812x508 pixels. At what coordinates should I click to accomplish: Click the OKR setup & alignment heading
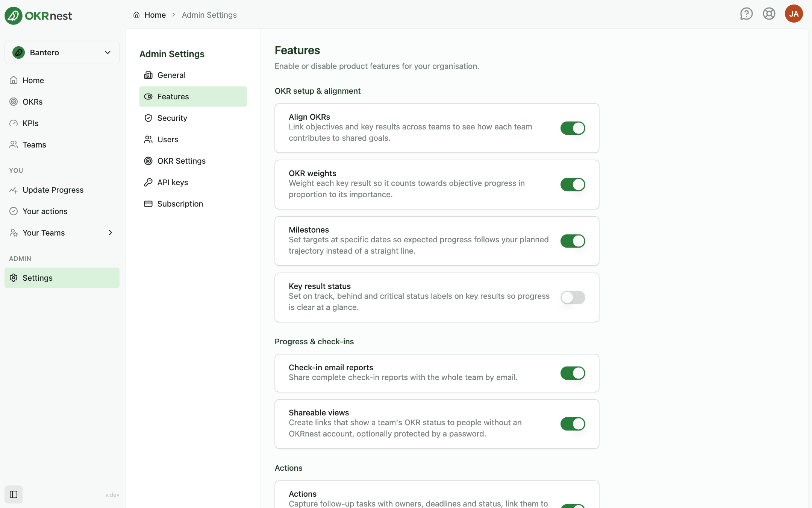[318, 91]
